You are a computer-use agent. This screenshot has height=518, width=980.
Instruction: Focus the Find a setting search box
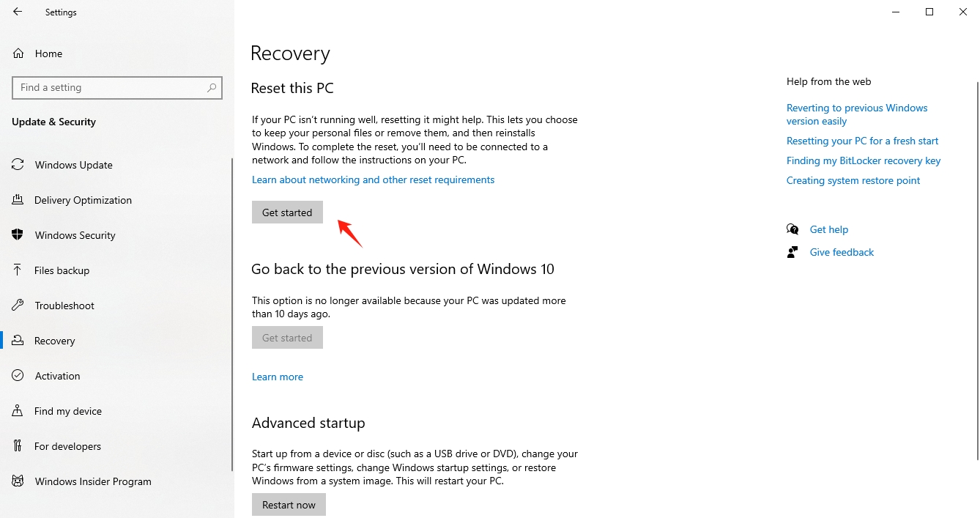(116, 87)
